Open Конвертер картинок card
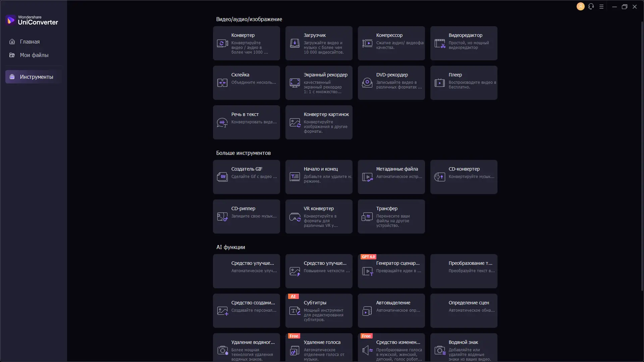The height and width of the screenshot is (362, 644). point(319,122)
